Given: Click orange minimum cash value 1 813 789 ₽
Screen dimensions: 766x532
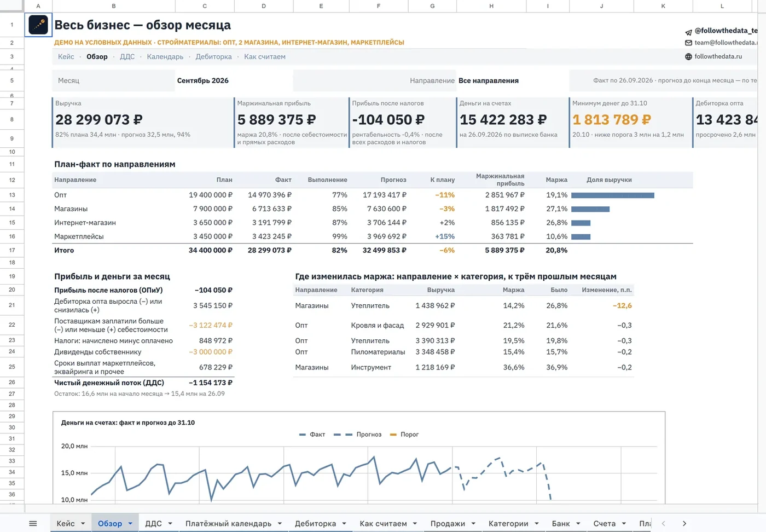Looking at the screenshot, I should coord(612,119).
